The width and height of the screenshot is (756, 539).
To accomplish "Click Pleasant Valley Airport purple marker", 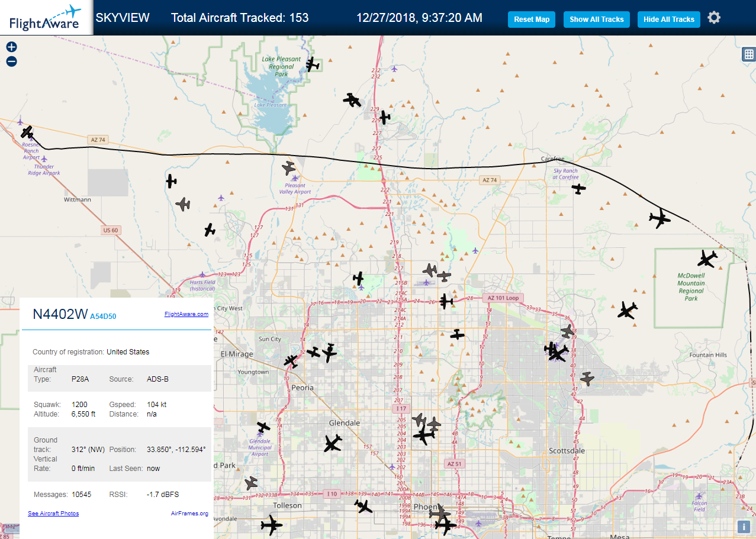I will coord(295,178).
